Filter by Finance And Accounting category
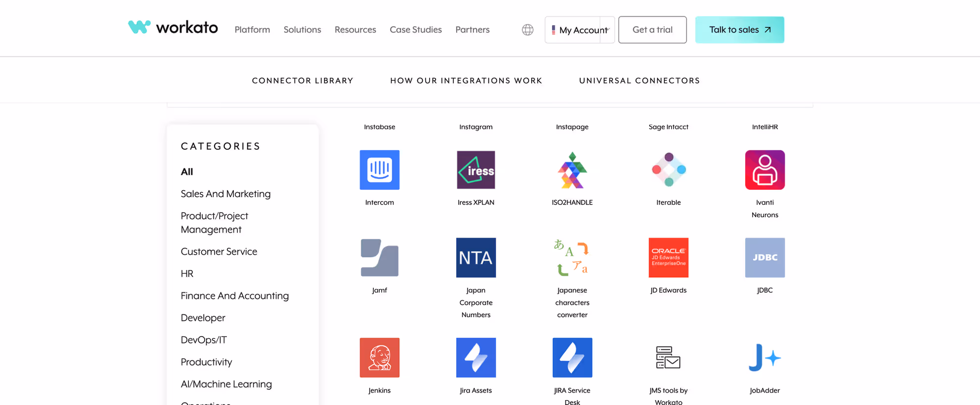980x405 pixels. pos(235,296)
